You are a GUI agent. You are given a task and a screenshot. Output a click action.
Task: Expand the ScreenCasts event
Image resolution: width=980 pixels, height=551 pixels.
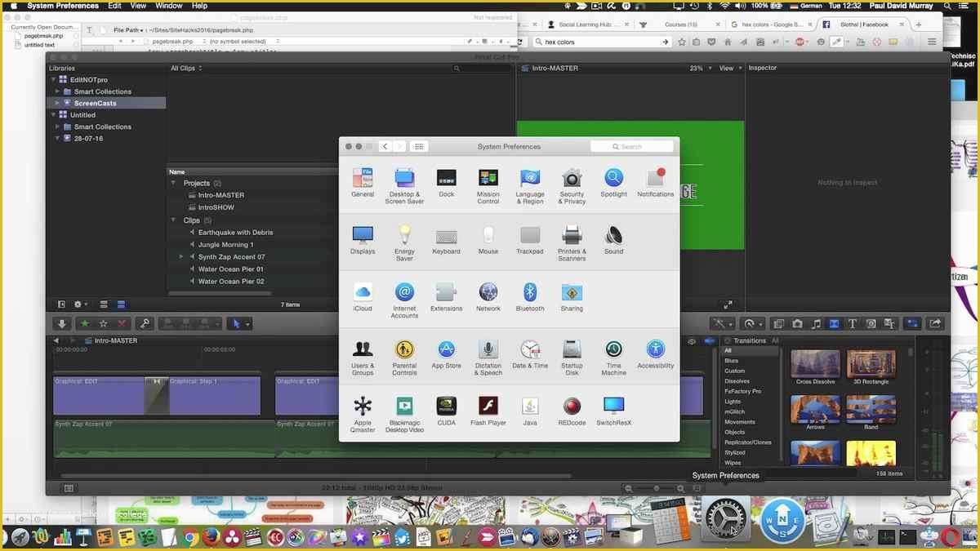click(x=58, y=103)
